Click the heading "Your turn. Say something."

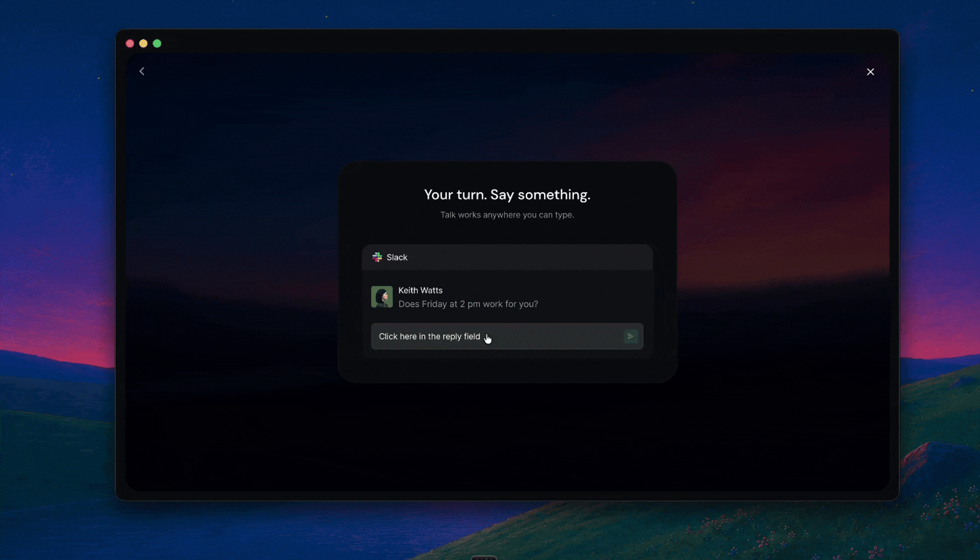point(507,194)
